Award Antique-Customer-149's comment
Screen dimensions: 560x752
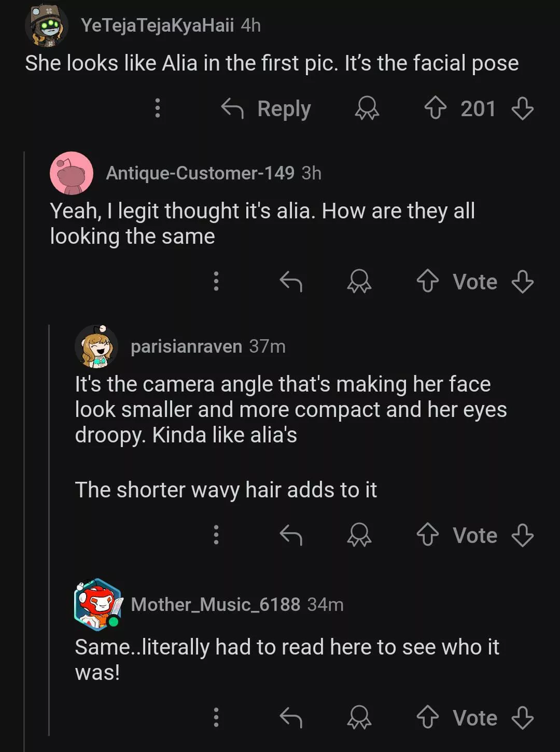tap(359, 282)
